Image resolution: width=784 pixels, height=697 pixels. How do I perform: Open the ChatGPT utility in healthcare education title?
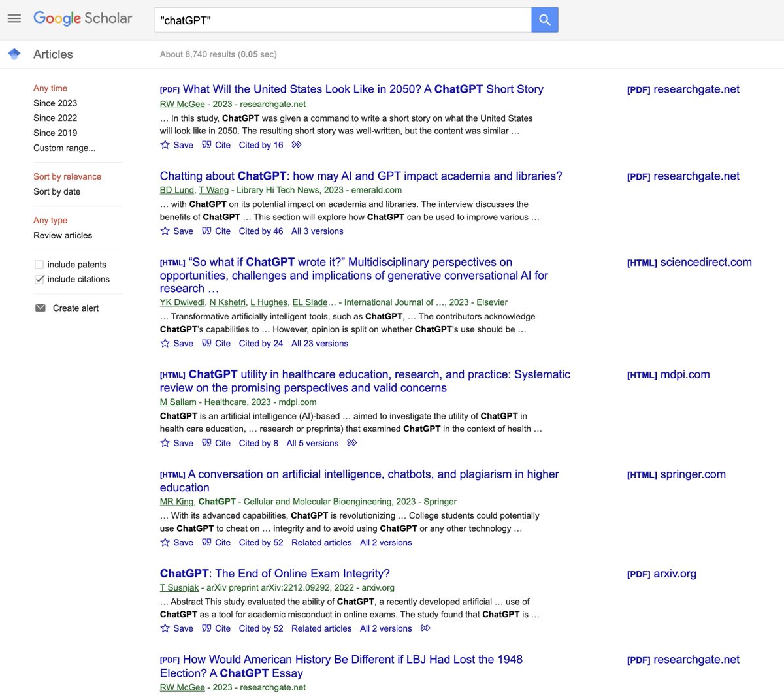click(x=365, y=381)
